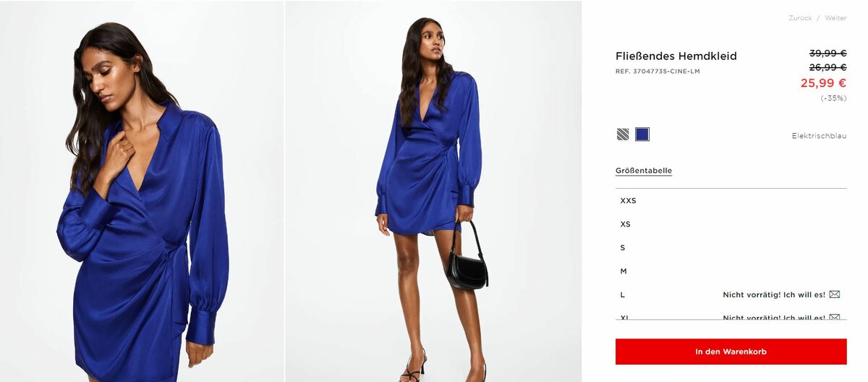Viewport: 868px width, 382px height.
Task: Click 'Nicht vorrätig! Ich will es!' for L
Action: tap(774, 294)
